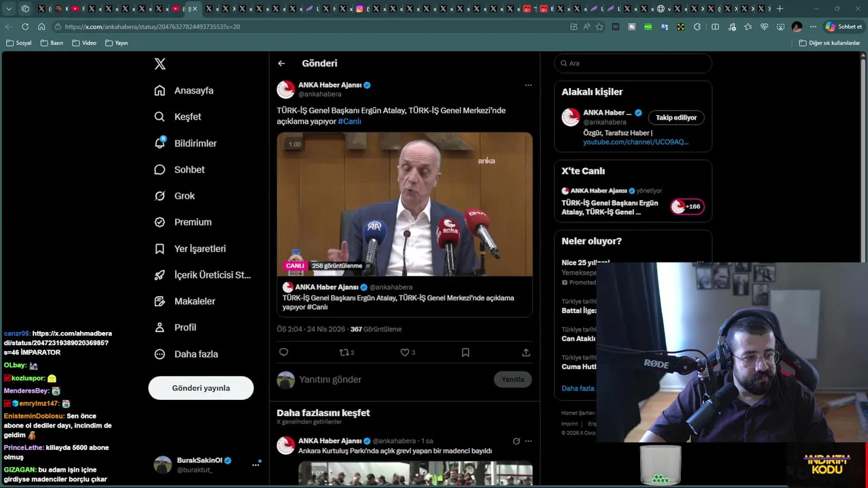Click the browser home button
Viewport: 868px width, 488px height.
41,26
